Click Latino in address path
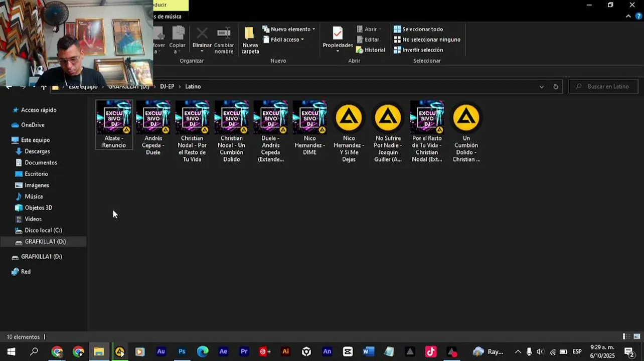 pos(193,87)
